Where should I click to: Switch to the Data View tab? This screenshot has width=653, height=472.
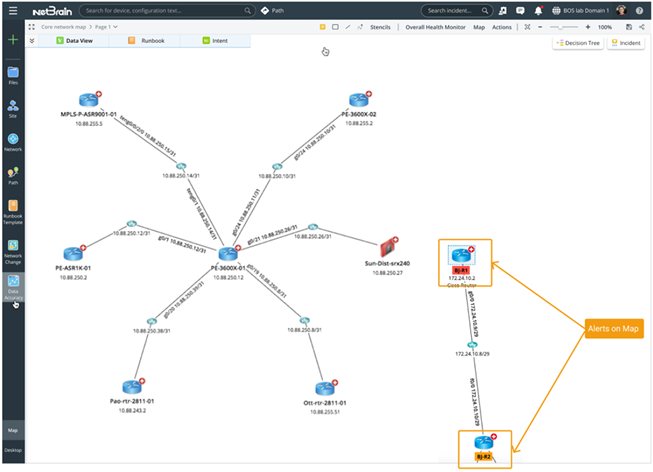[x=74, y=41]
